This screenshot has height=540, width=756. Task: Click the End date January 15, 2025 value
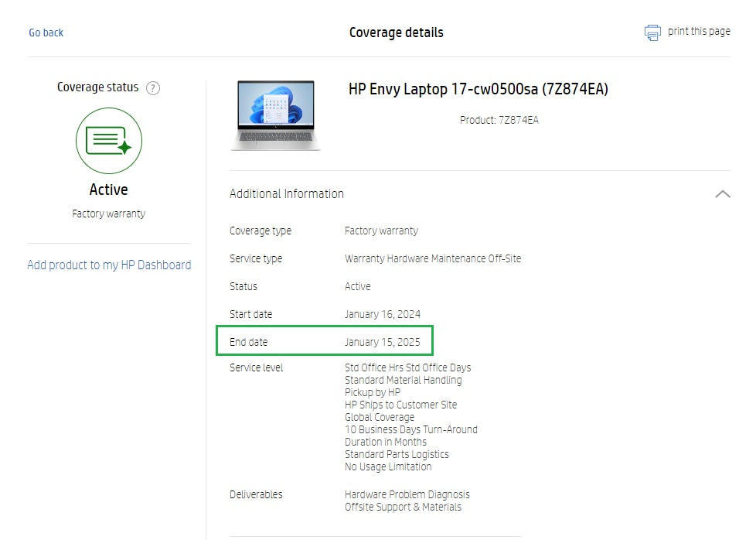382,342
